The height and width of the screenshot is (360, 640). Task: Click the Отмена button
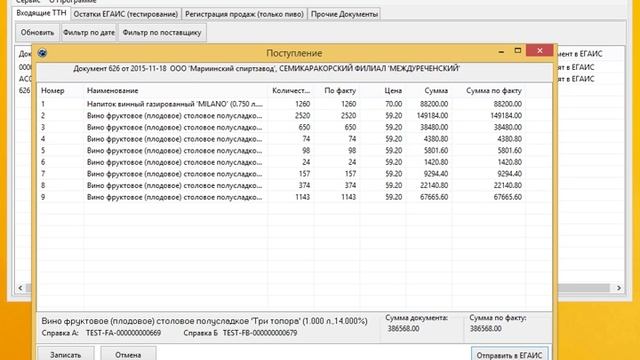128,355
